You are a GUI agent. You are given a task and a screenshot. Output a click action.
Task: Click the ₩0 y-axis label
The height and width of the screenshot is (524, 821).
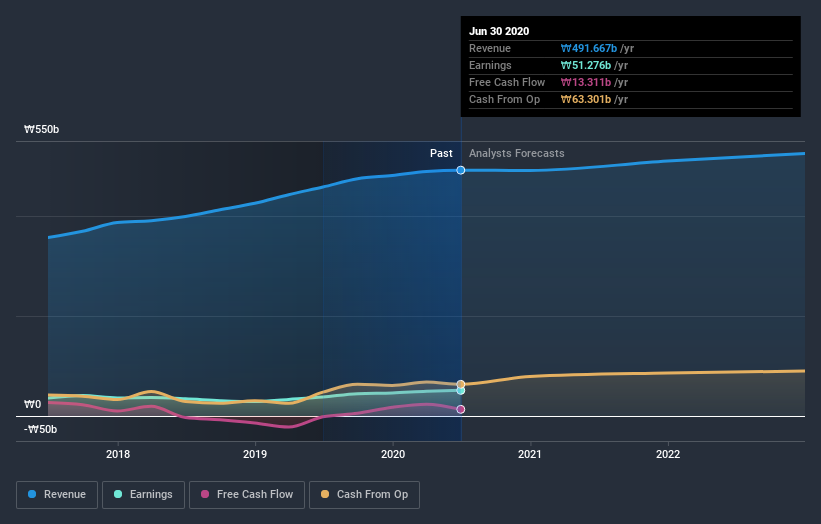pyautogui.click(x=32, y=404)
